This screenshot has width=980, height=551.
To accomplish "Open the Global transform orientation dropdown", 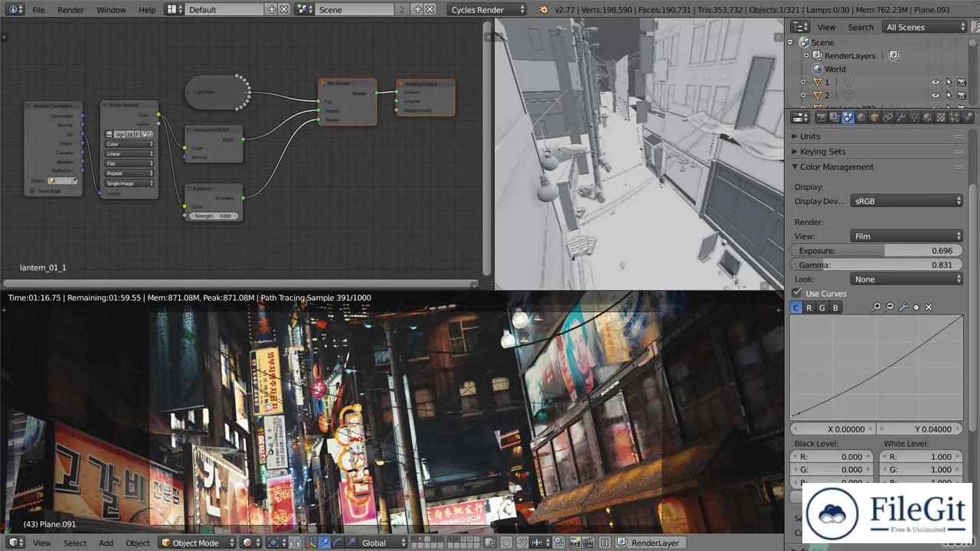I will click(x=382, y=543).
